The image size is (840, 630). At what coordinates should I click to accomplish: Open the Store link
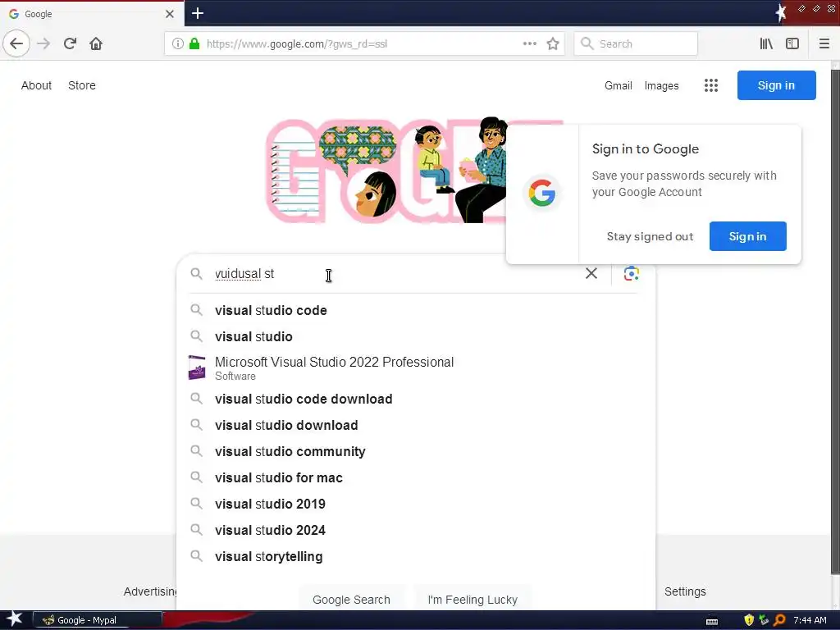click(x=82, y=85)
